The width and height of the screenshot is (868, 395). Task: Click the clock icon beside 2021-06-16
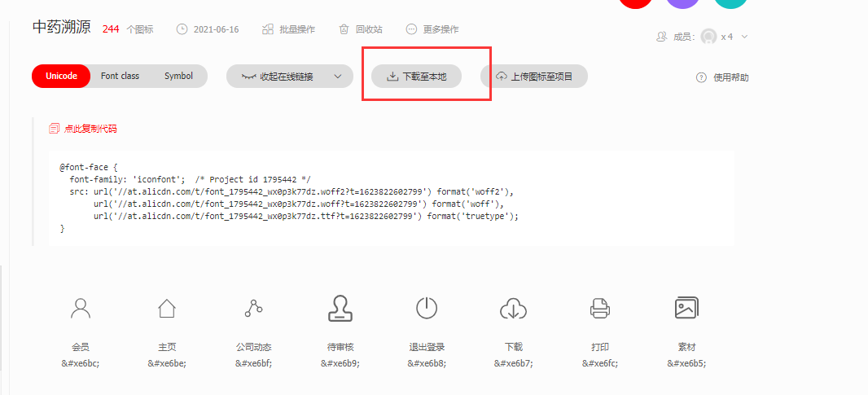pyautogui.click(x=182, y=29)
